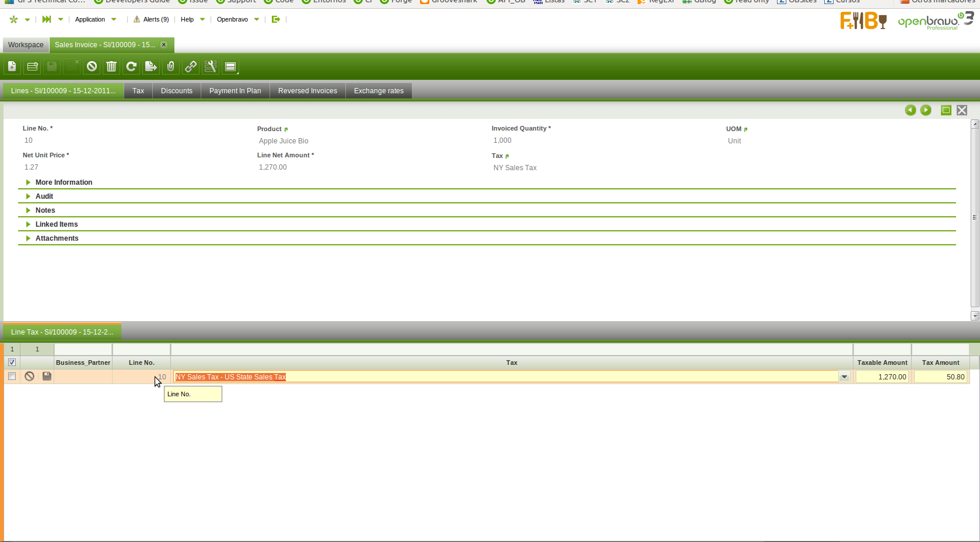Close the Sales Invoice tab

coord(164,45)
